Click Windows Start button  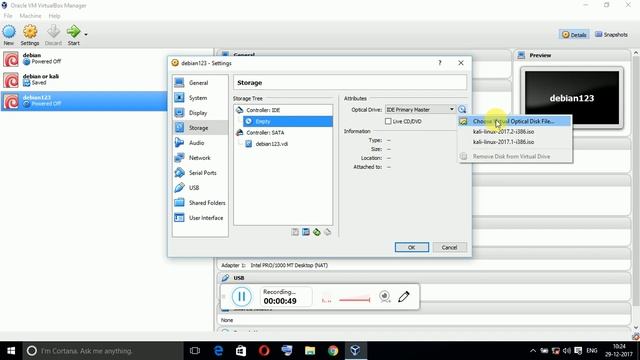[x=11, y=351]
